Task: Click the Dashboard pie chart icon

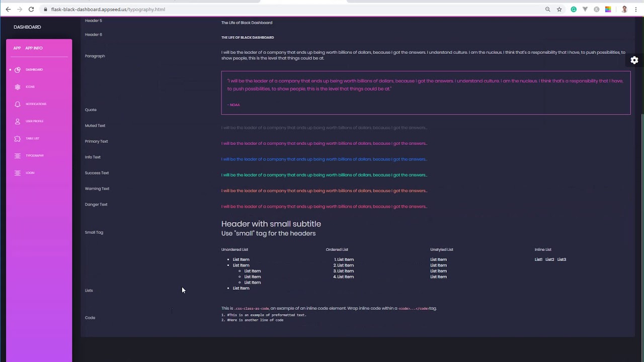Action: pos(18,70)
